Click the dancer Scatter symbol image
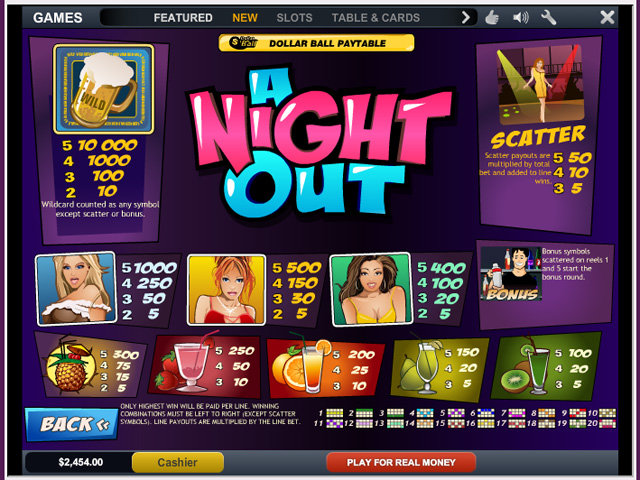640x480 pixels. (540, 83)
